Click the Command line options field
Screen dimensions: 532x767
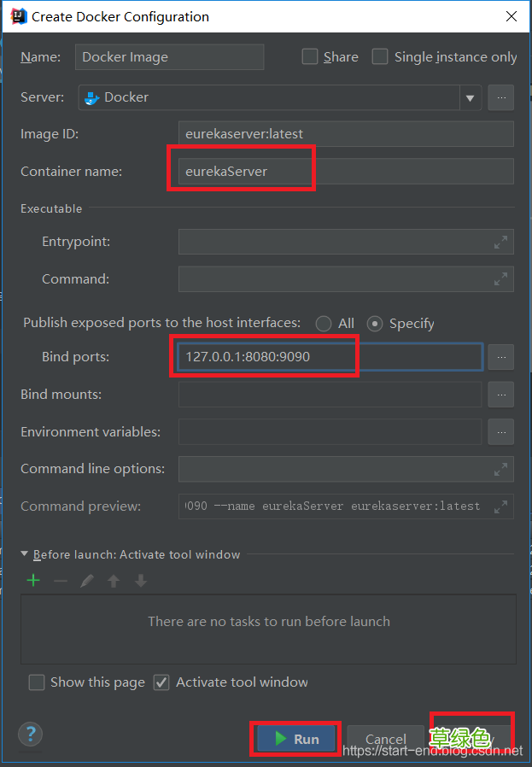(x=346, y=469)
